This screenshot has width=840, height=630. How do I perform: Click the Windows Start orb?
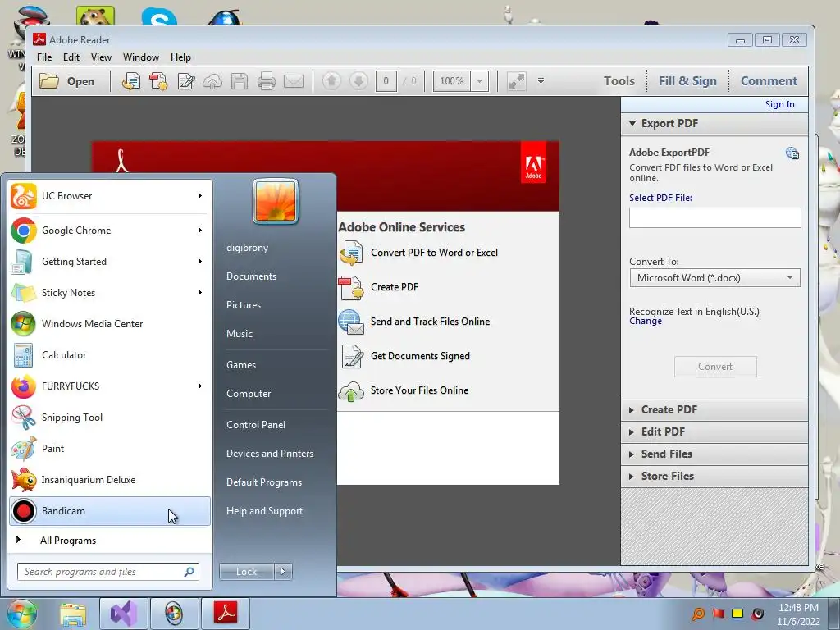click(21, 614)
